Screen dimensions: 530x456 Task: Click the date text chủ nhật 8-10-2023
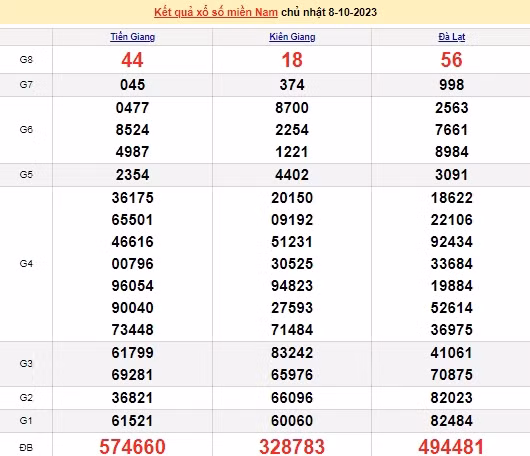329,13
